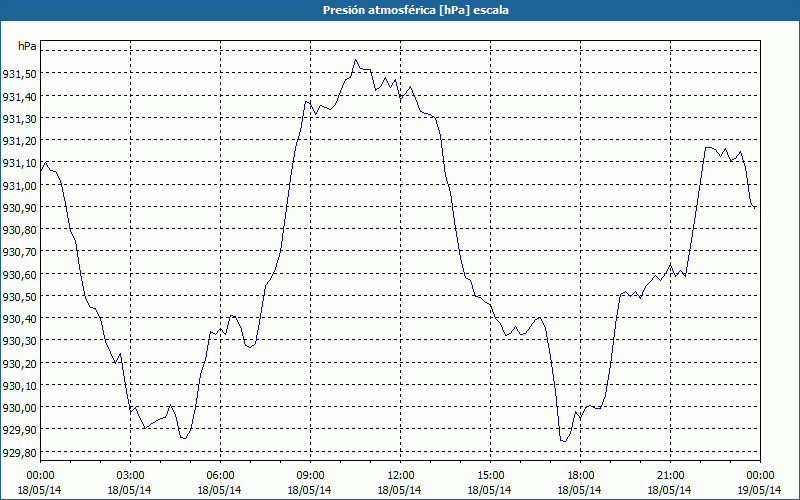
Task: Click the 931,10 value on the y-axis
Action: click(x=19, y=163)
